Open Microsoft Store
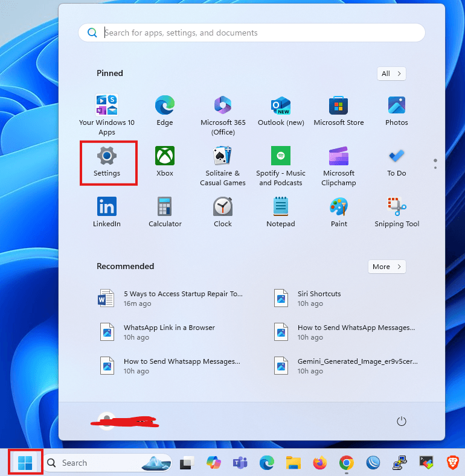Screen dimensions: 465x476 point(339,110)
